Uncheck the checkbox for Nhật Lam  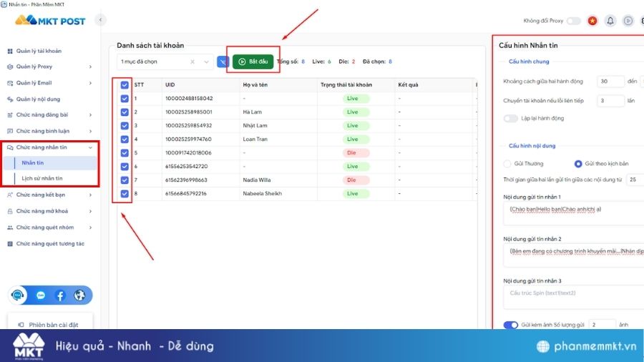click(x=125, y=126)
